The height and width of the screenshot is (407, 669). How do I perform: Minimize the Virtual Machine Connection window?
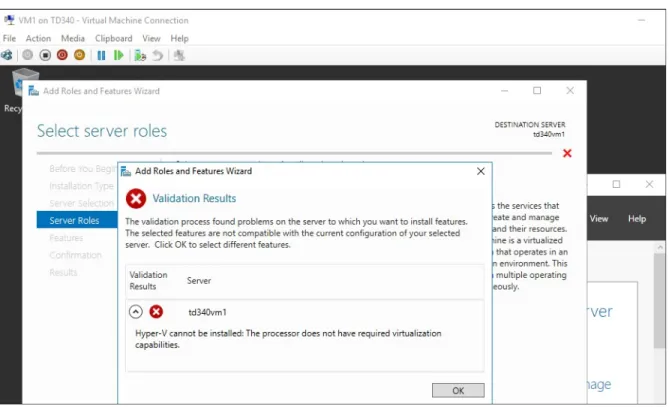[641, 20]
